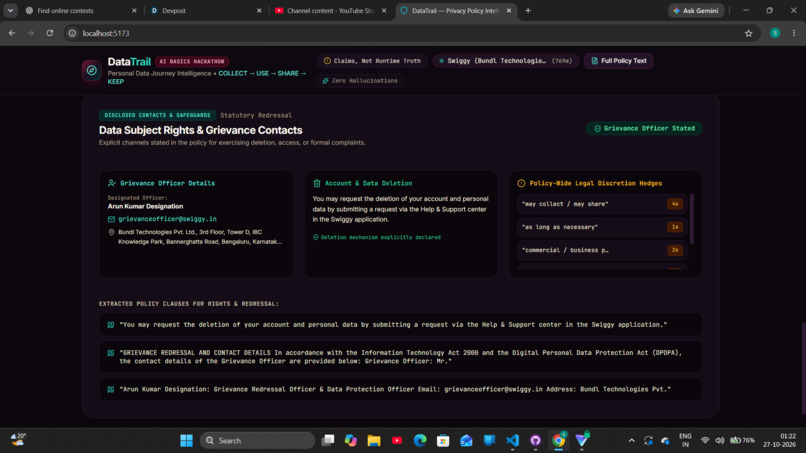Click the page vertical scrollbar
Viewport: 806px width, 453px height.
[803, 368]
